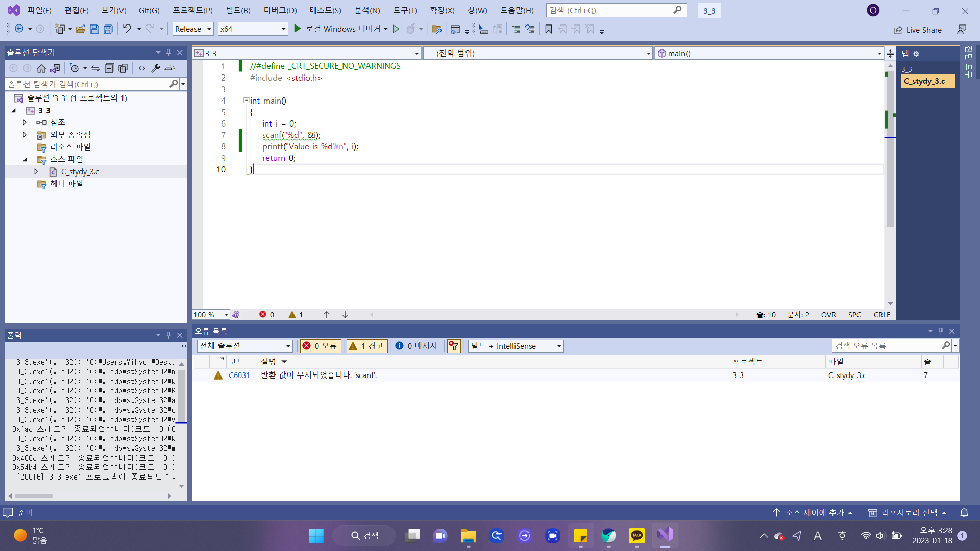The height and width of the screenshot is (551, 980).
Task: Open the 3_3 project scope dropdown
Action: [x=306, y=53]
